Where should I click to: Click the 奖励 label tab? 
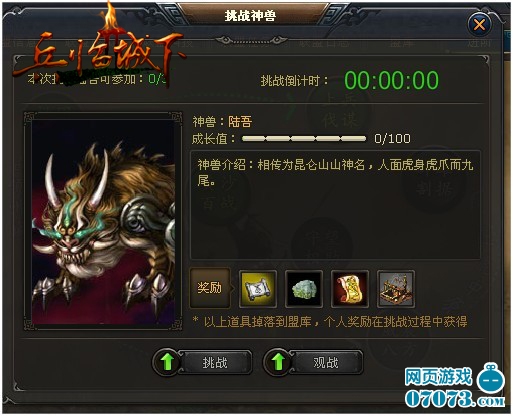coord(210,288)
